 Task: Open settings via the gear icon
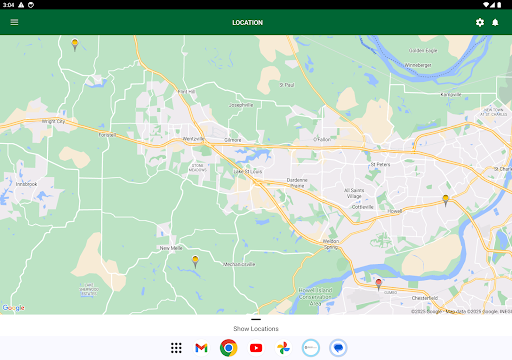[x=480, y=22]
